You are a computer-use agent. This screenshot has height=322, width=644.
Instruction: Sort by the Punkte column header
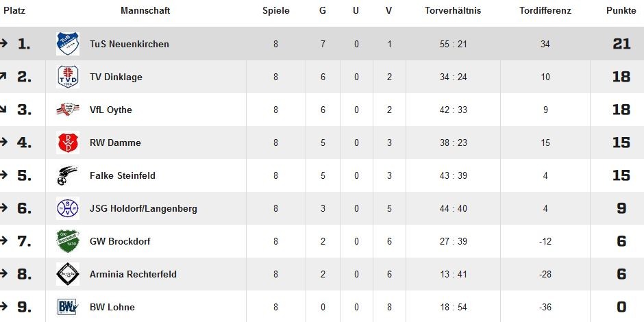click(x=621, y=11)
